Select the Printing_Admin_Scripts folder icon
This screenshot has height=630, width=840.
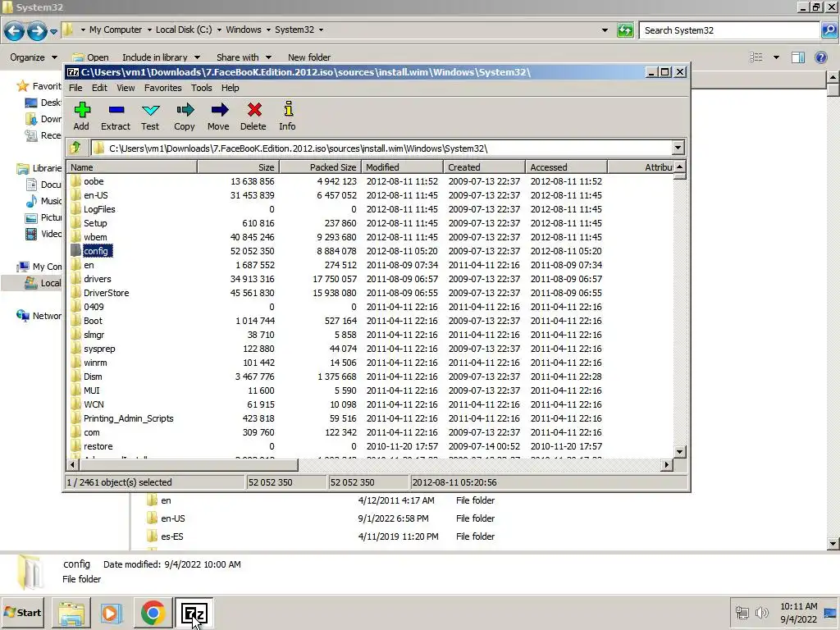point(75,418)
